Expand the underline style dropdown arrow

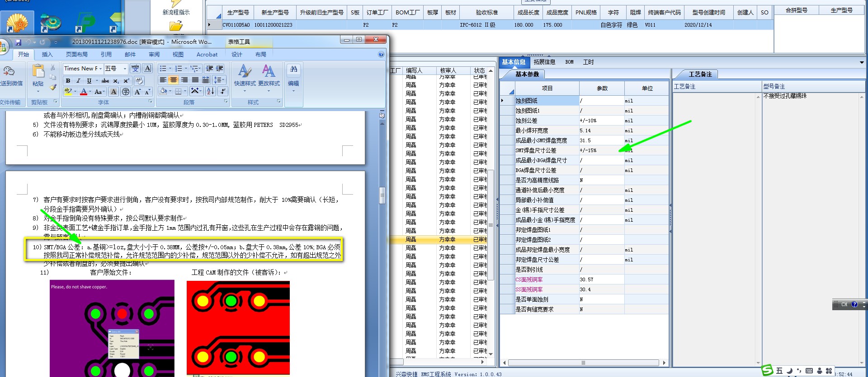coord(96,80)
